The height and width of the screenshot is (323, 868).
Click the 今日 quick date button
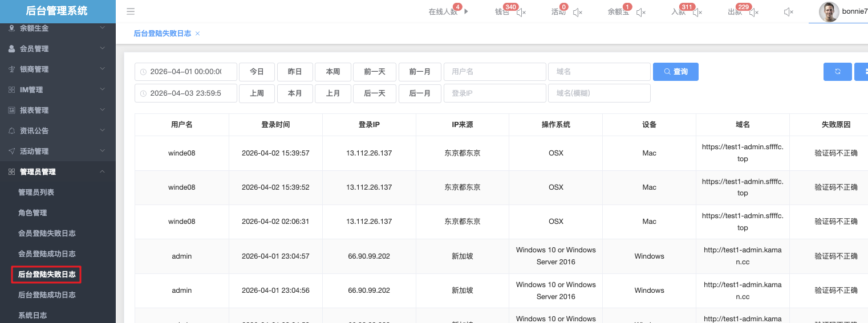(257, 72)
